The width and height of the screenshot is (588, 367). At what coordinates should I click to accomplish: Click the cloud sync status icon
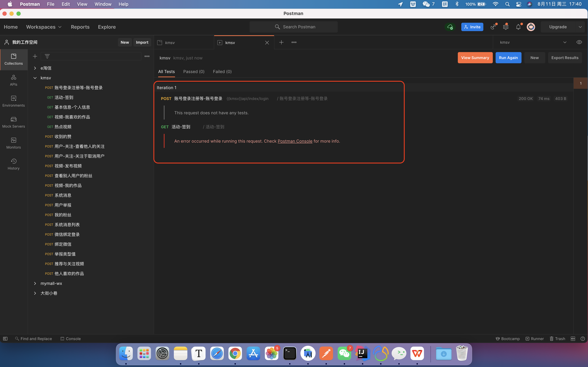point(450,27)
